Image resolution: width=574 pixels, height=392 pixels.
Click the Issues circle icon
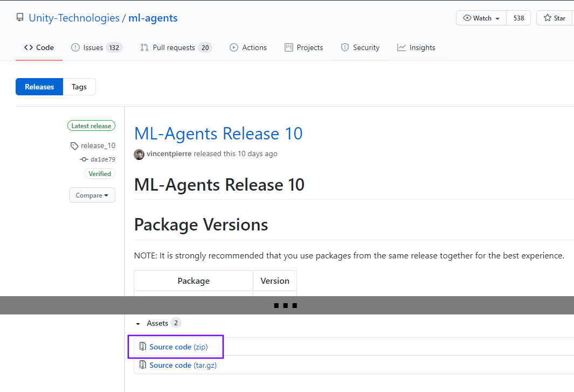[75, 47]
